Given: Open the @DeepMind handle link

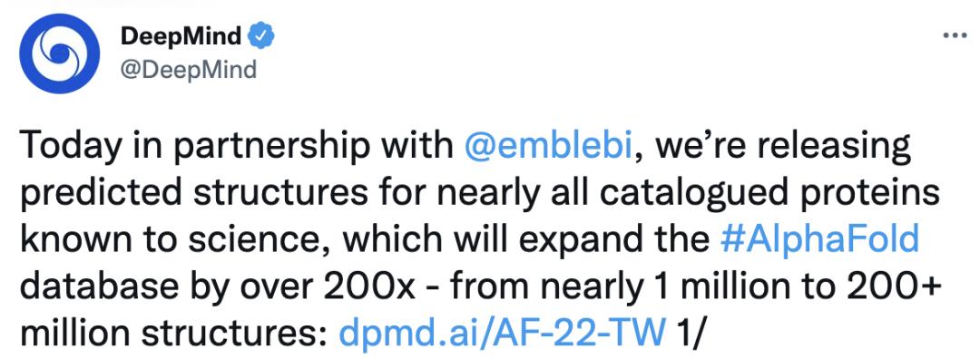Looking at the screenshot, I should tap(188, 69).
